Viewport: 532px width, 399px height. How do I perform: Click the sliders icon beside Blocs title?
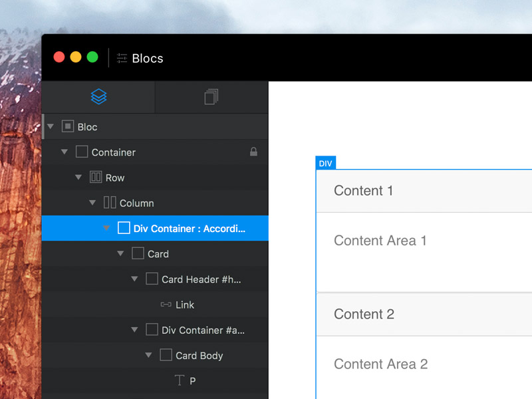[x=122, y=58]
